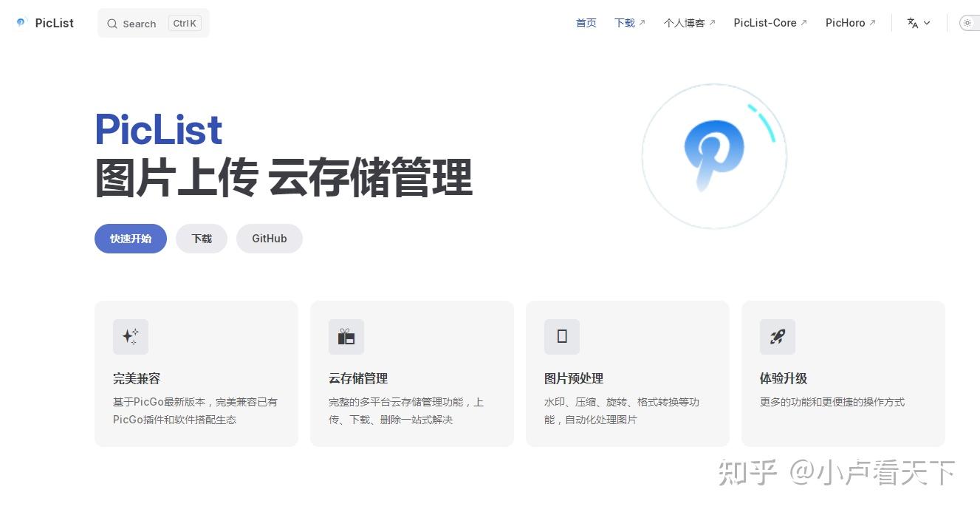Open the PicList-Core navigation item
Screen dimensions: 980x512
click(766, 23)
